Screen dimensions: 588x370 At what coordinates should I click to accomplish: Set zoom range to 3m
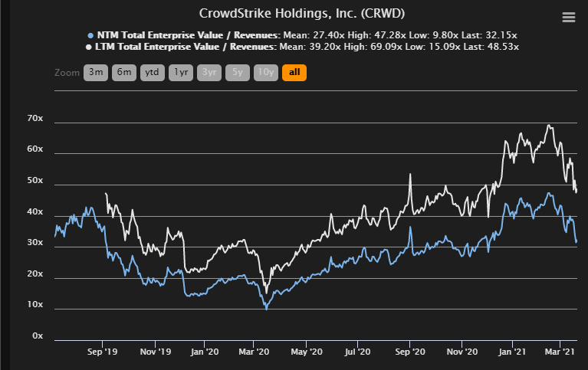[96, 72]
